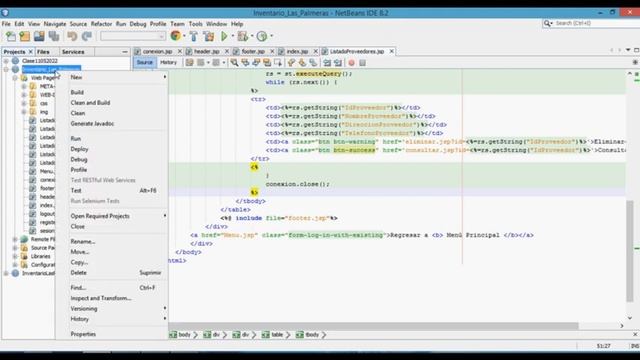Switch to the header.jsp editor tab

click(207, 51)
